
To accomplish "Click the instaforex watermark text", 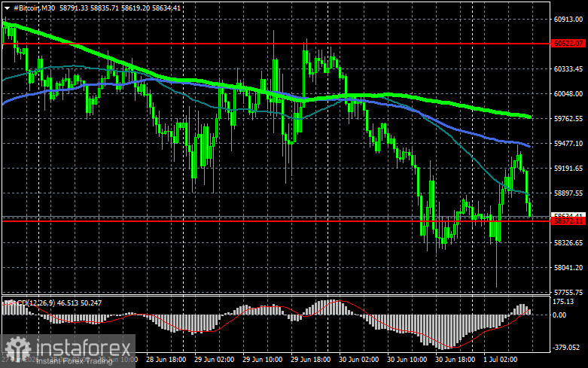I will coord(84,348).
